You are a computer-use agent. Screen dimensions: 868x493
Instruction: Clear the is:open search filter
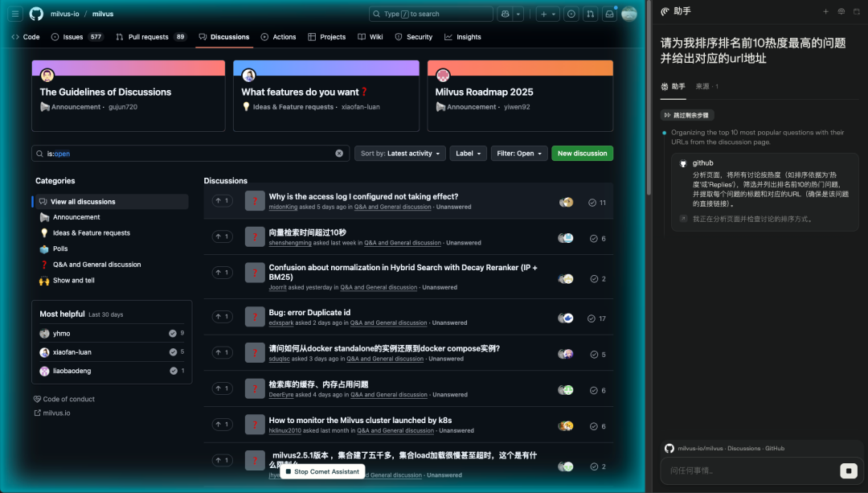point(339,154)
